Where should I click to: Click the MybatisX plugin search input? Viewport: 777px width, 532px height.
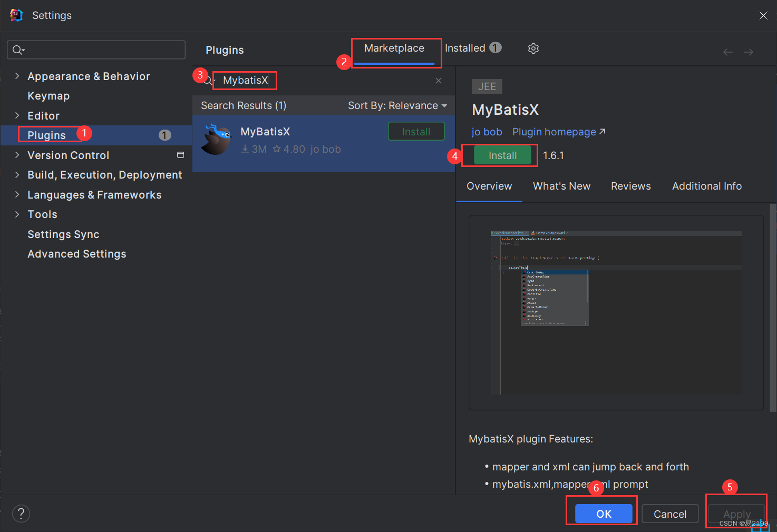(x=324, y=81)
